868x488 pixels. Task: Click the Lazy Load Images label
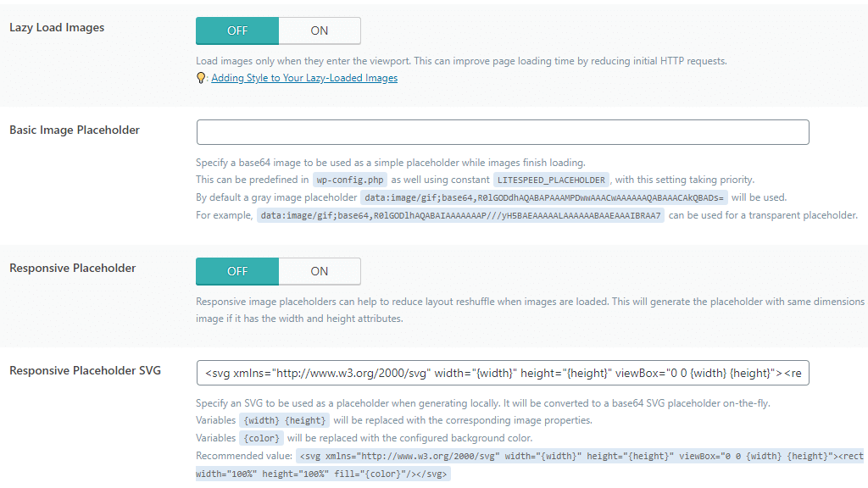pos(57,28)
